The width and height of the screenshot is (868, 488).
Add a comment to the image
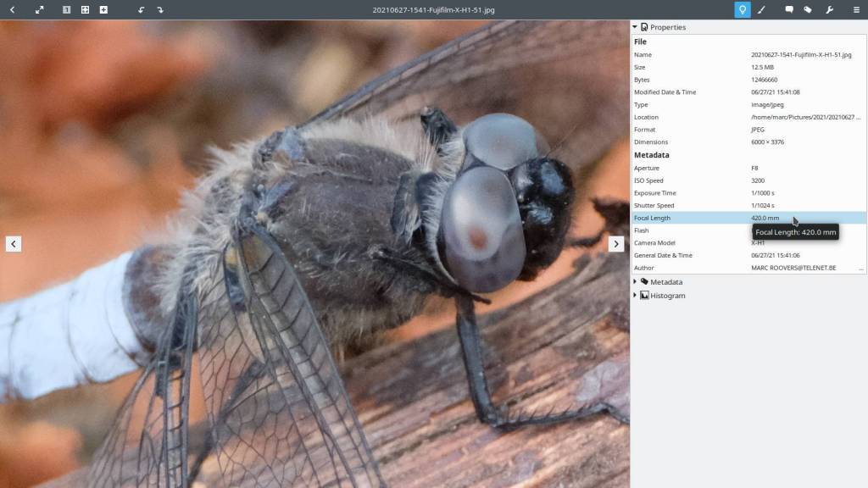pos(789,9)
